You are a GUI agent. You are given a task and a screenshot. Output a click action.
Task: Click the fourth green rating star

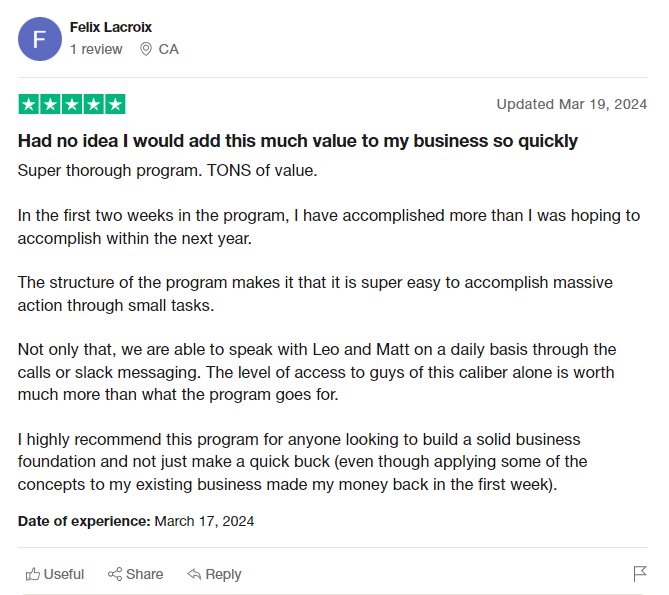(94, 104)
